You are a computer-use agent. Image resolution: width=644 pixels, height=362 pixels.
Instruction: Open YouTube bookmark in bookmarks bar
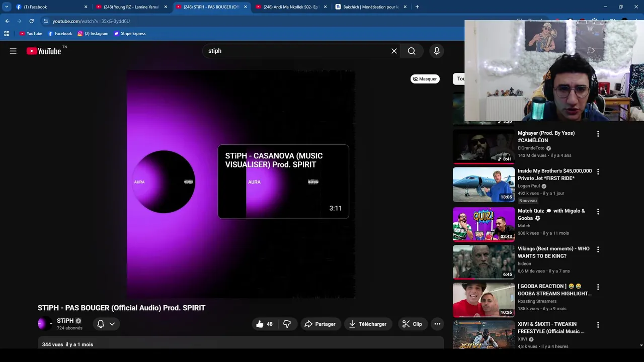click(x=31, y=34)
